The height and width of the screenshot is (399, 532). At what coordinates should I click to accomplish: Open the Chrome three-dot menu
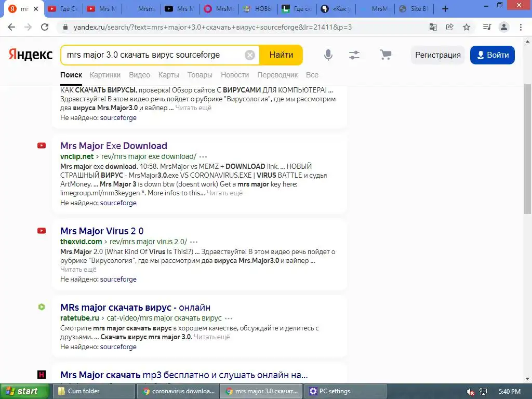[521, 27]
